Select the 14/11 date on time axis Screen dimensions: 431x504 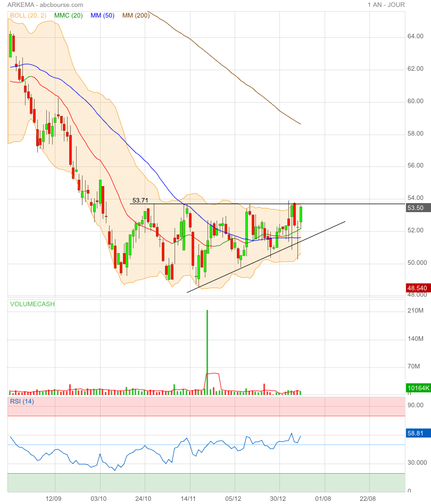click(x=189, y=499)
